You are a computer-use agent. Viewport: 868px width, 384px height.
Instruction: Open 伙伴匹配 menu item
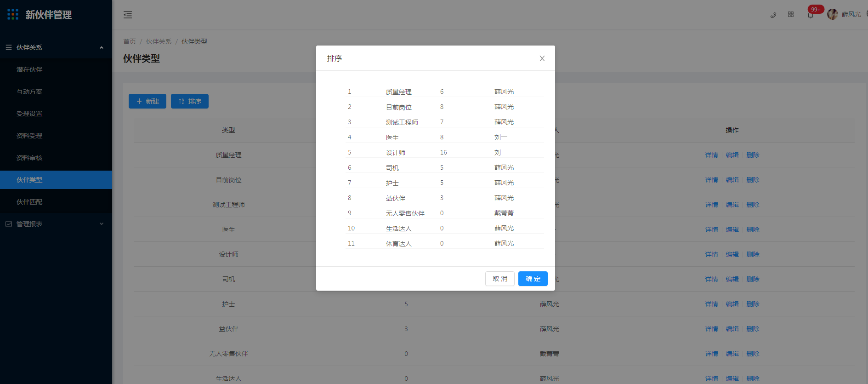(56, 202)
